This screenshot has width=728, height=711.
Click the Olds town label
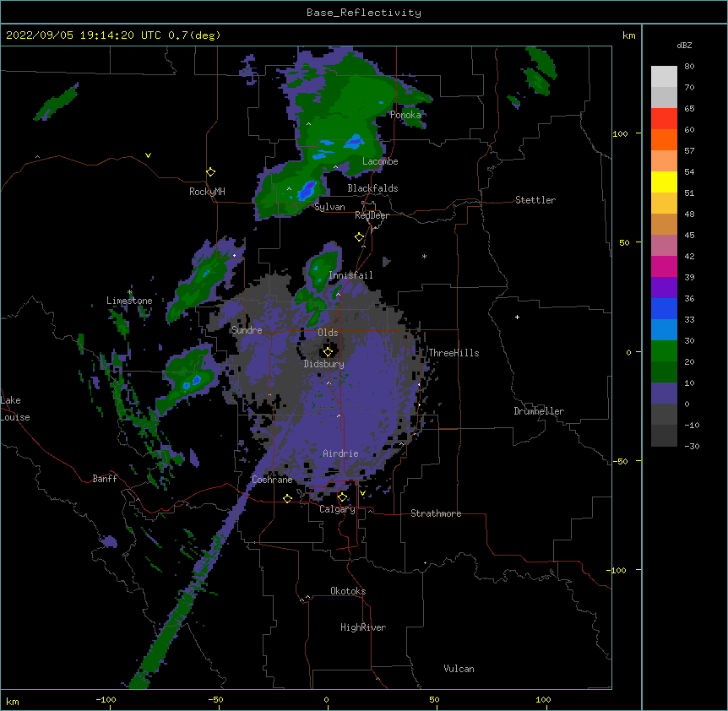328,333
